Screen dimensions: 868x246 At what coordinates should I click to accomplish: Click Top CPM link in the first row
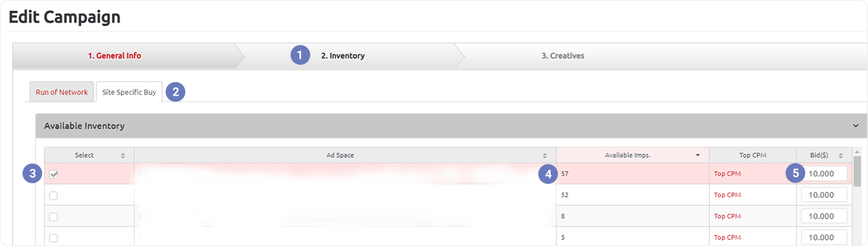click(x=727, y=174)
